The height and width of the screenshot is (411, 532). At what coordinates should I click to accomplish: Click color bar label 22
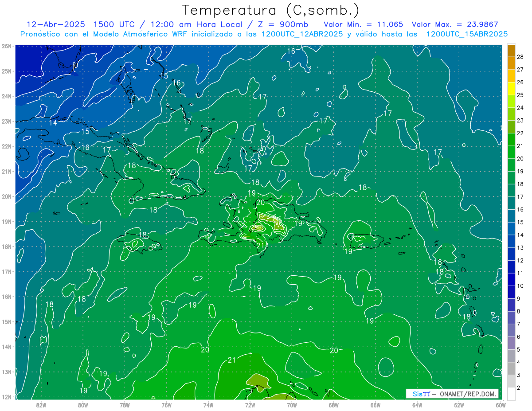coord(520,133)
